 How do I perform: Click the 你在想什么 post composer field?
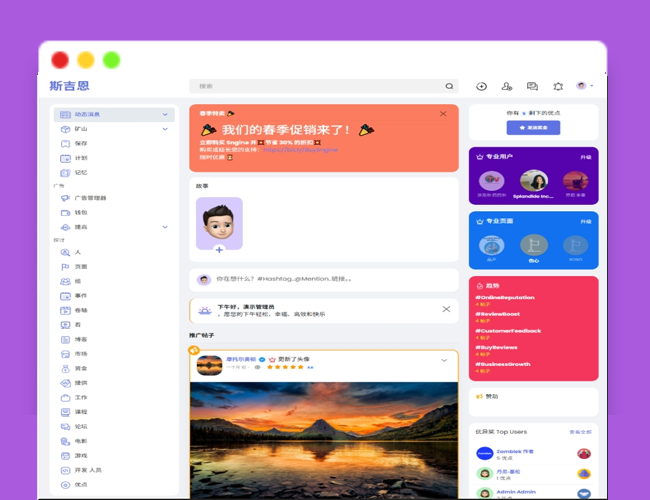324,279
